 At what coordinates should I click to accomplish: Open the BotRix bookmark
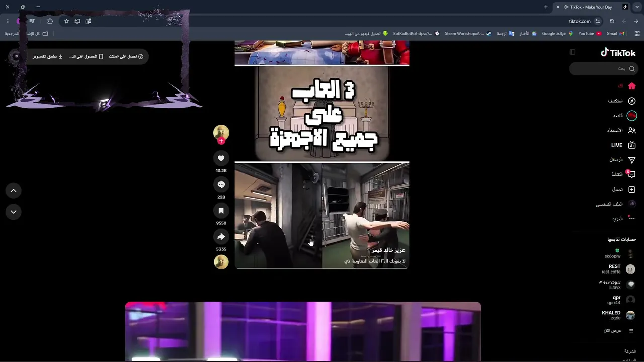(417, 34)
